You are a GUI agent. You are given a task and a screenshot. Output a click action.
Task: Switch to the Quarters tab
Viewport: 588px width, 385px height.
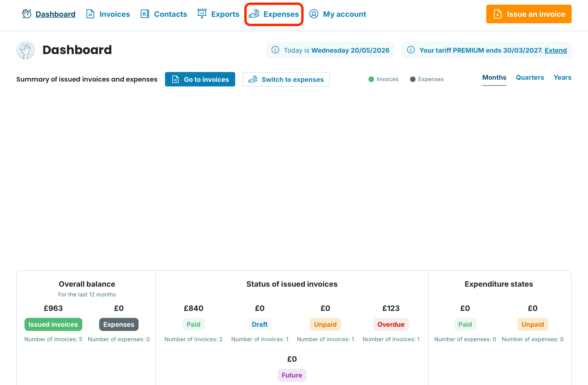[x=530, y=78]
